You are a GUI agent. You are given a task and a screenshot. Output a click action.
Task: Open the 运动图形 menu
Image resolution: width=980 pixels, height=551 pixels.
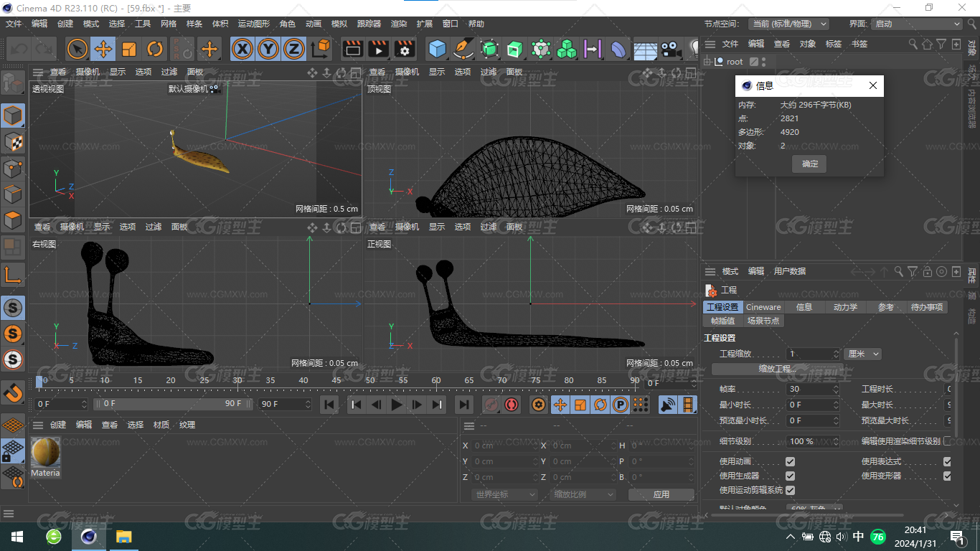[254, 24]
